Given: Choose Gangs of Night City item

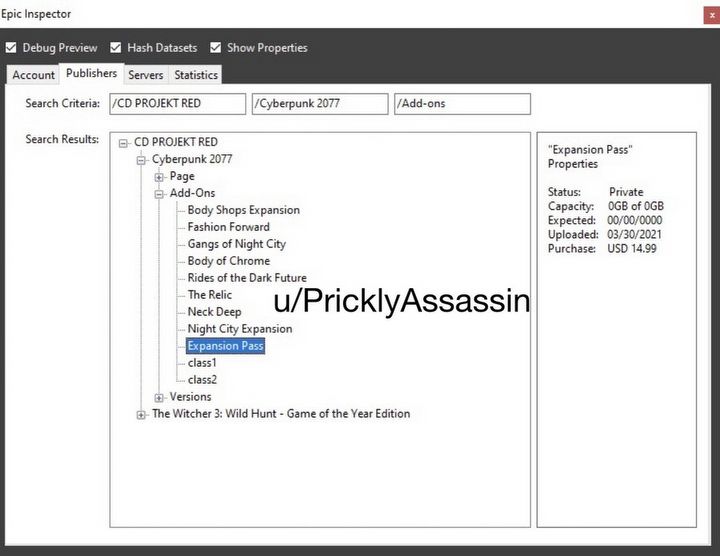Looking at the screenshot, I should [236, 244].
